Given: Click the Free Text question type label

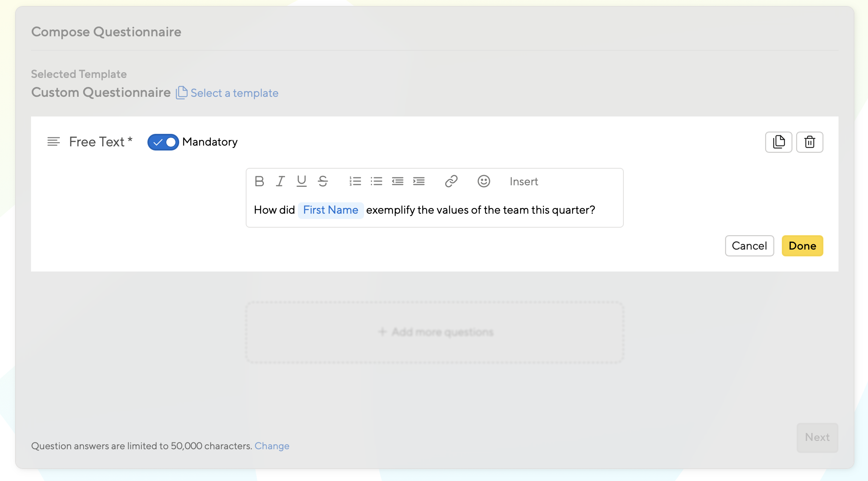Looking at the screenshot, I should [x=97, y=142].
